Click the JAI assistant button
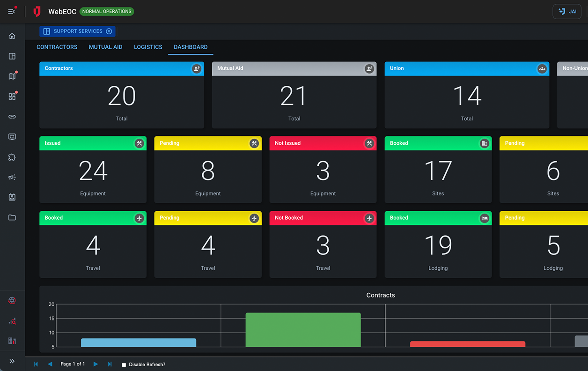 pos(567,12)
